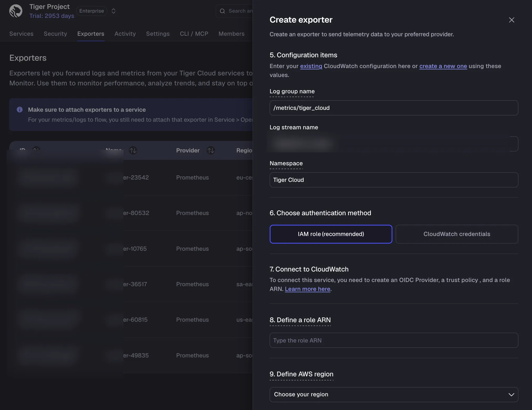Screen dimensions: 532x410
Task: Switch to the Activity tab
Action: click(125, 34)
